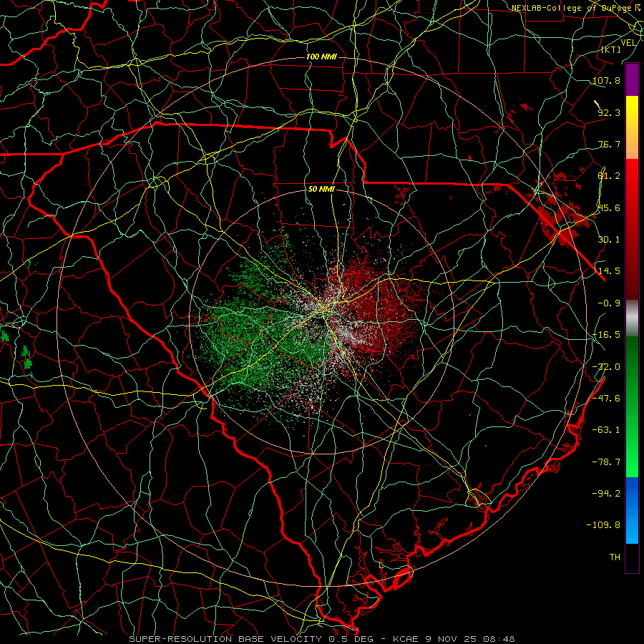Pick the blue segment of the color bar
Viewport: 644px width, 644px height.
(x=632, y=510)
